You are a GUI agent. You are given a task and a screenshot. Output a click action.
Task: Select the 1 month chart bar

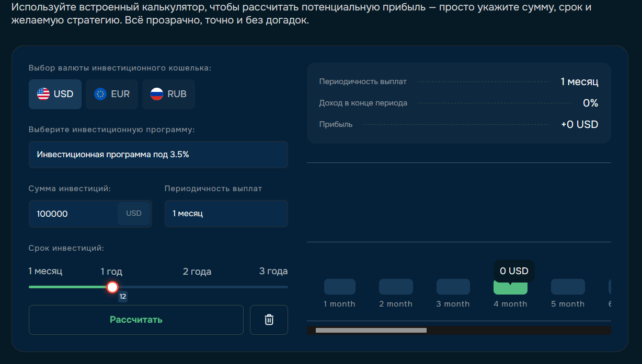click(339, 287)
